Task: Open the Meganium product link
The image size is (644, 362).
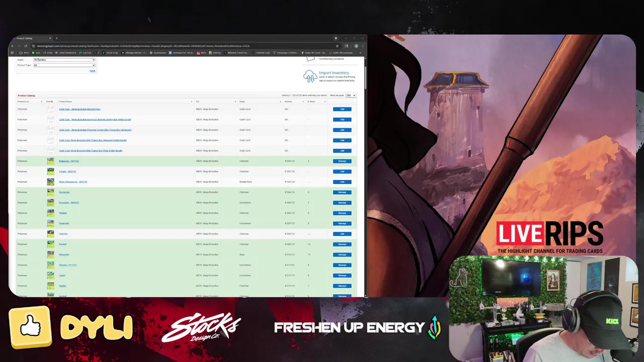Action: click(x=64, y=254)
